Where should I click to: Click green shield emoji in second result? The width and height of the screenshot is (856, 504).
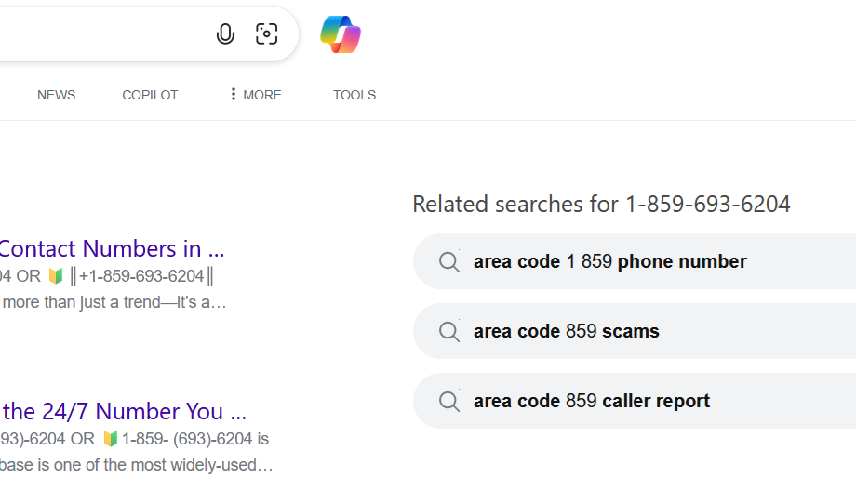tap(111, 439)
